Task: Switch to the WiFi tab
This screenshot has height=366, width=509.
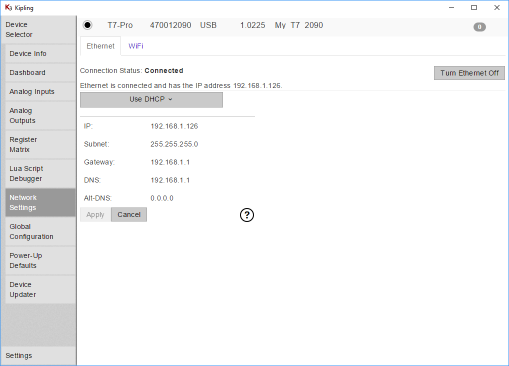Action: (x=136, y=46)
